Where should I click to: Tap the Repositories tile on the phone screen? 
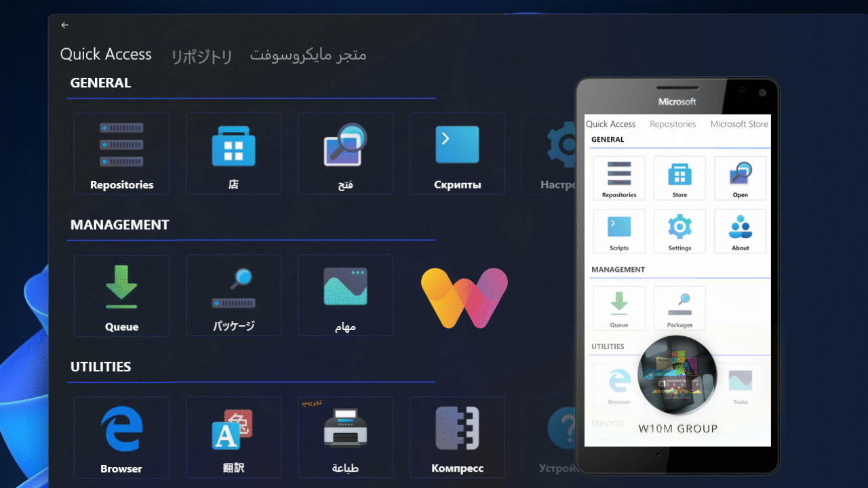619,178
